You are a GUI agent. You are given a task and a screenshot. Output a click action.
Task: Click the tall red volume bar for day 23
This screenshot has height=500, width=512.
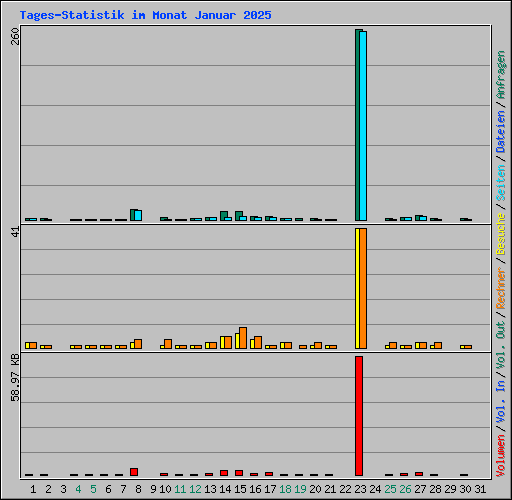point(359,416)
